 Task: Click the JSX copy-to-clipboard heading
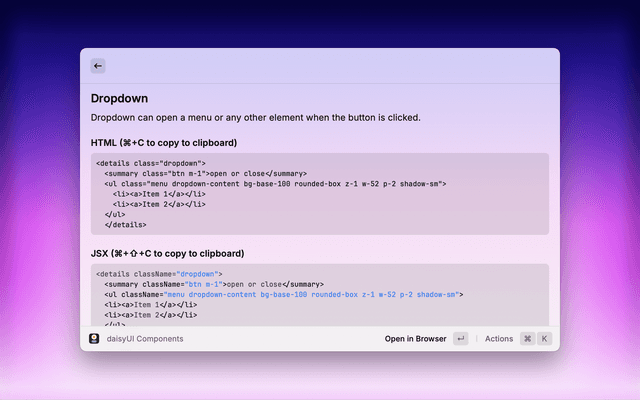point(167,253)
